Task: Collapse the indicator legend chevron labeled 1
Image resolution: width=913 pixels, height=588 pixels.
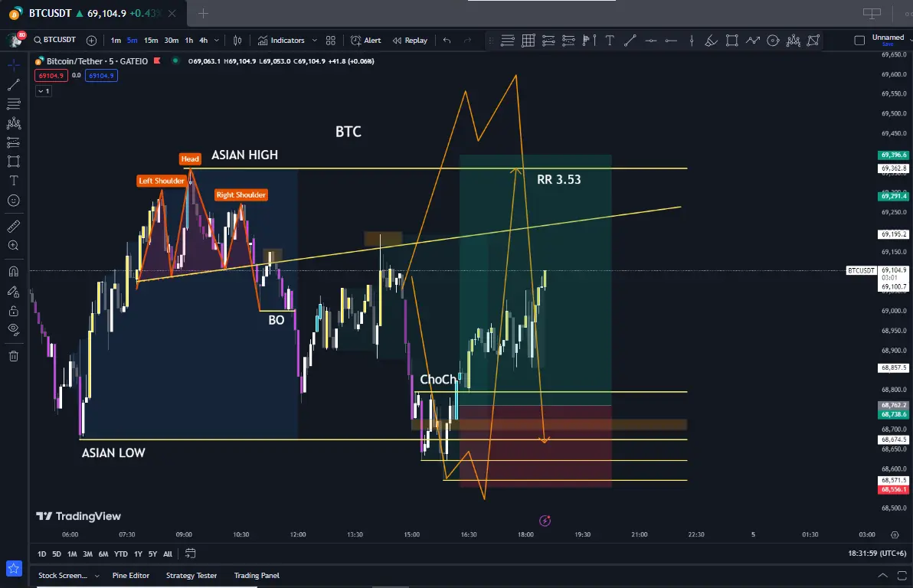Action: [x=44, y=91]
